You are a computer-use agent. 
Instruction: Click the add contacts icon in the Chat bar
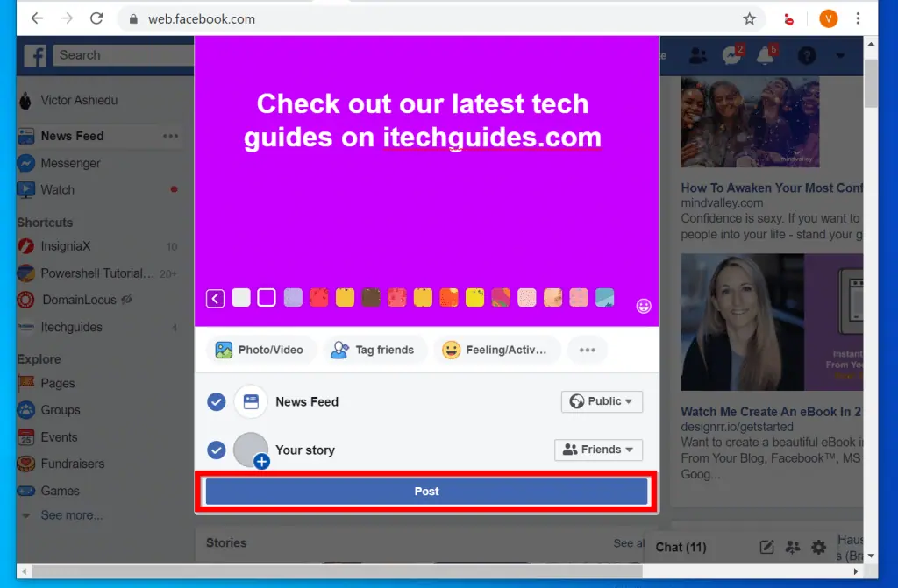click(x=792, y=547)
